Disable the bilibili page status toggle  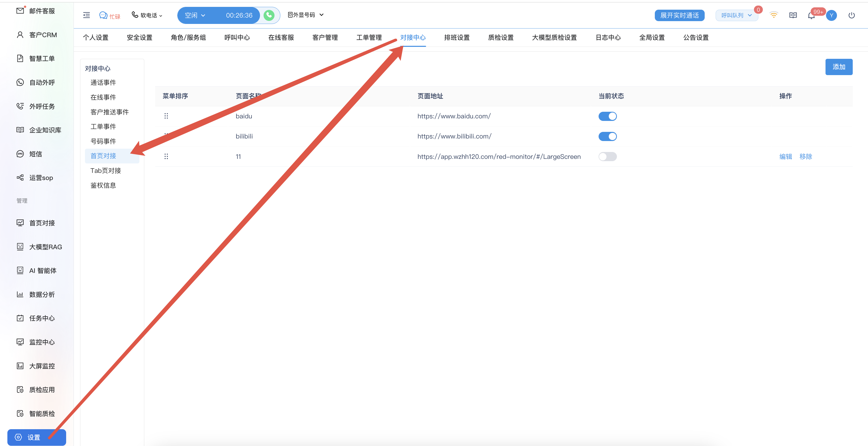(607, 136)
